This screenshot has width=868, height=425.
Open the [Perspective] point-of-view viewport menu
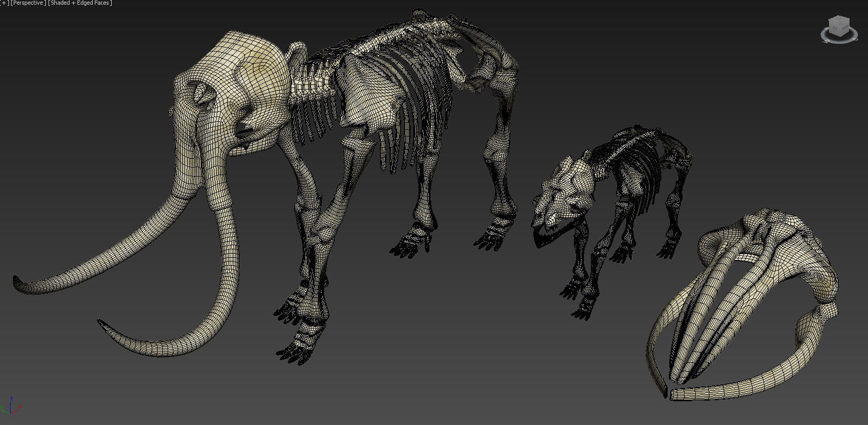28,3
